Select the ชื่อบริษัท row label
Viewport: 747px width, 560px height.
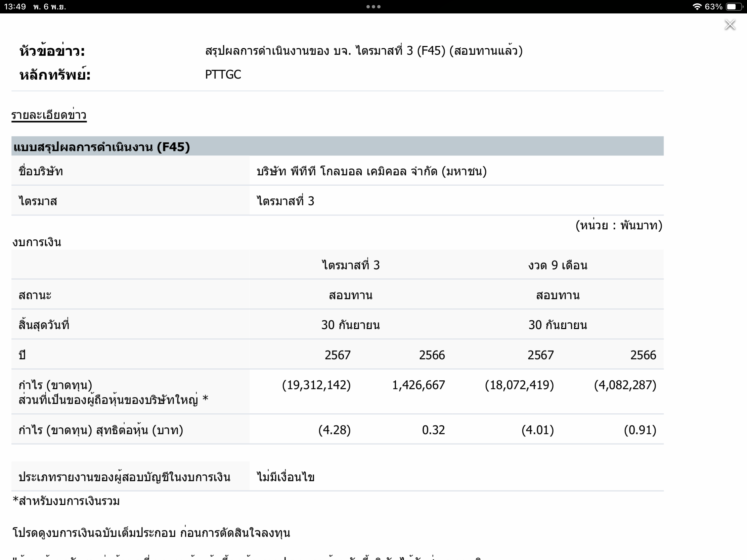point(41,171)
